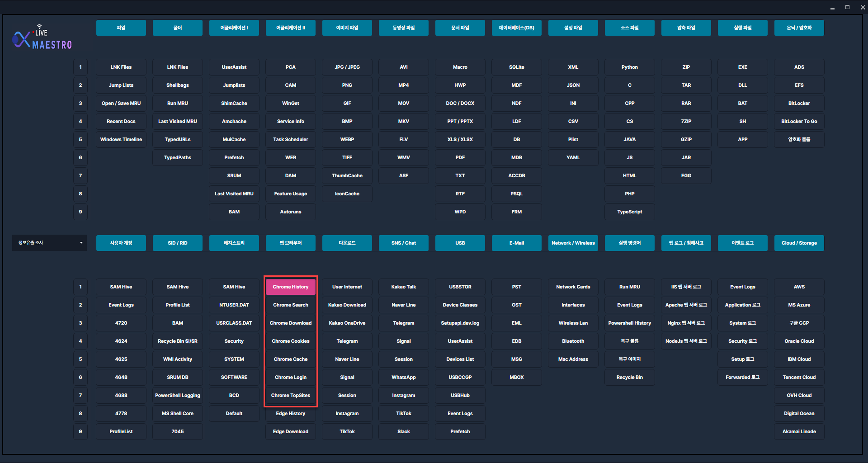Screen dimensions: 868x463
Task: Choose the Jump Lists artifact
Action: pos(121,85)
